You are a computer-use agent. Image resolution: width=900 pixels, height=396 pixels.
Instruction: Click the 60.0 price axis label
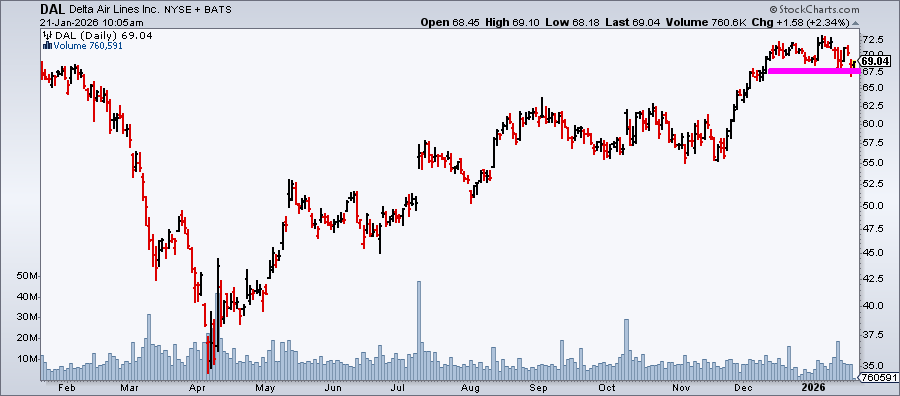[872, 124]
